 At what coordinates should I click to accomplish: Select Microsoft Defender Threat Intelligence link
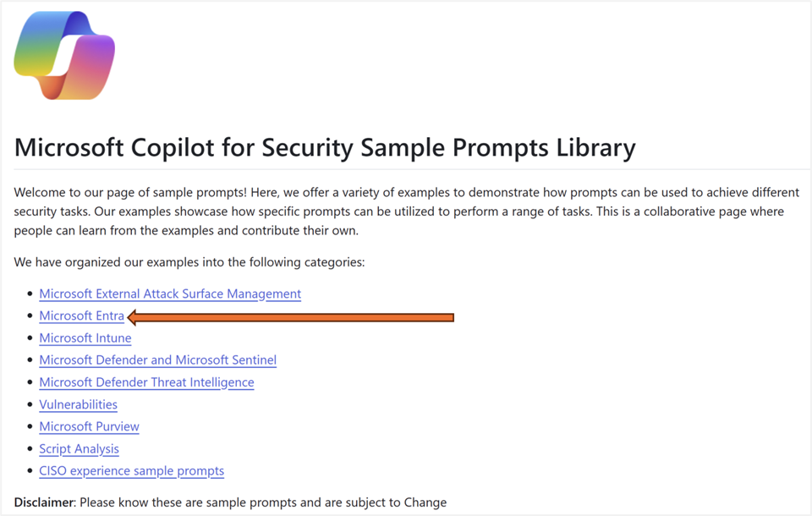coord(146,382)
